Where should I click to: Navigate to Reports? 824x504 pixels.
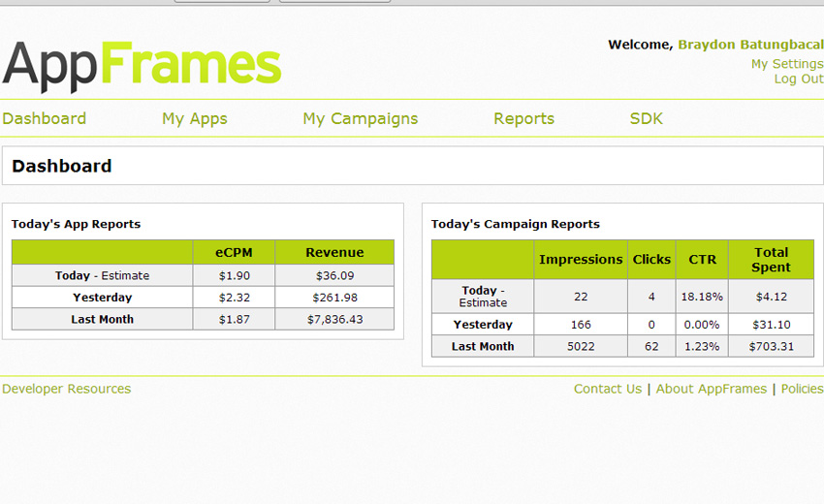[523, 119]
